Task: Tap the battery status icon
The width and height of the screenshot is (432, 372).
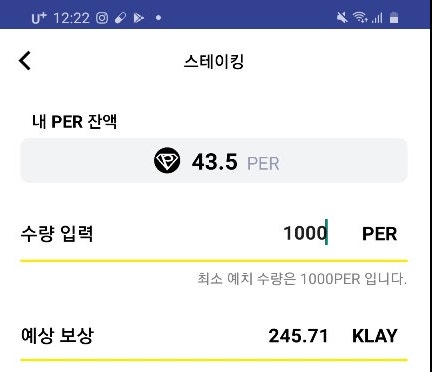Action: coord(394,17)
